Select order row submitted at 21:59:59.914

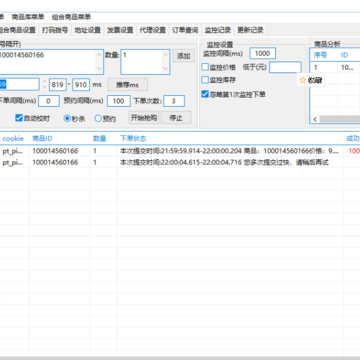[180, 151]
